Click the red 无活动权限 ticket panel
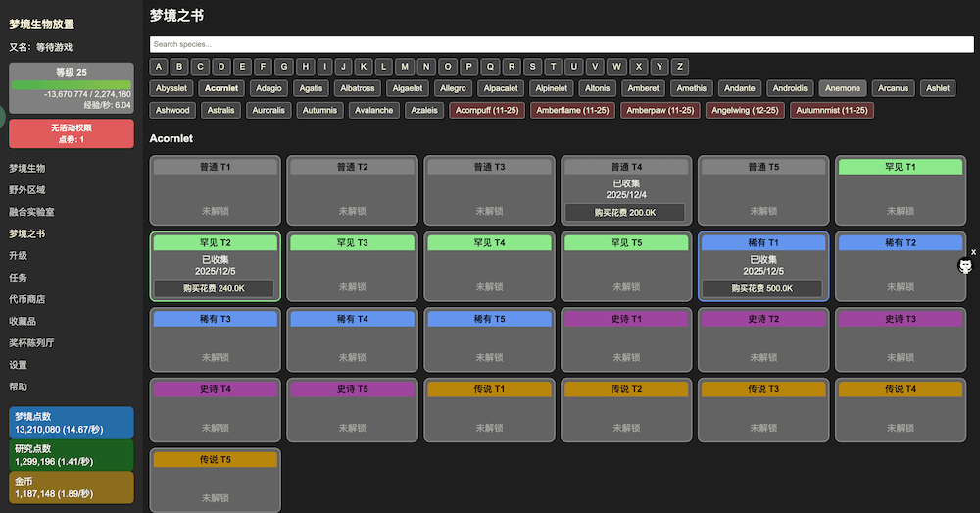 tap(71, 133)
